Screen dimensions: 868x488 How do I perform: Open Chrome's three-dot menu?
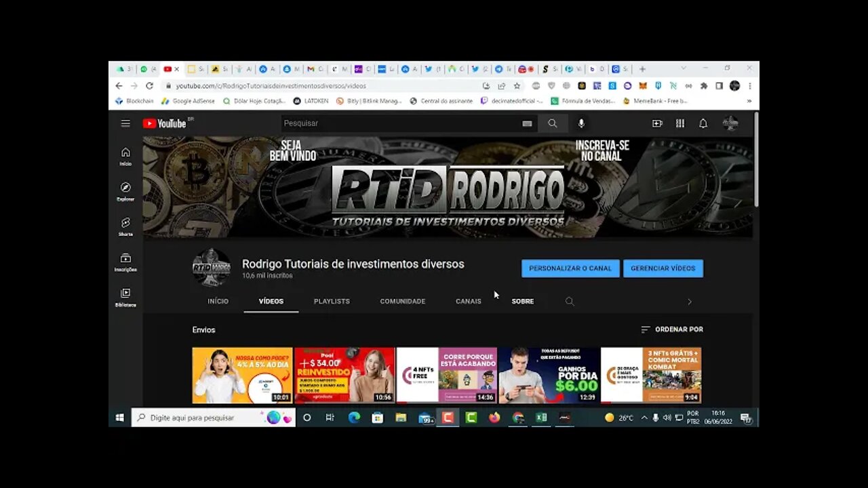tap(750, 86)
